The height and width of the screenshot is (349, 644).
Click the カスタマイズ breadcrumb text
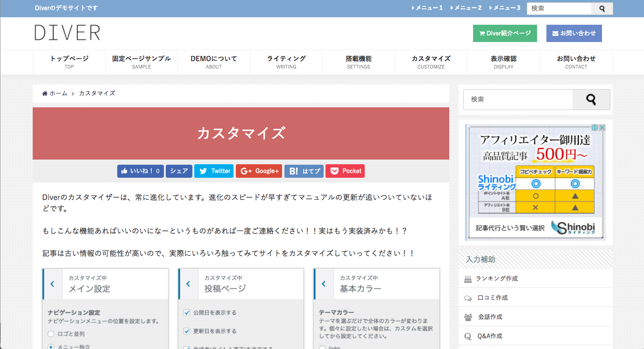(x=97, y=93)
